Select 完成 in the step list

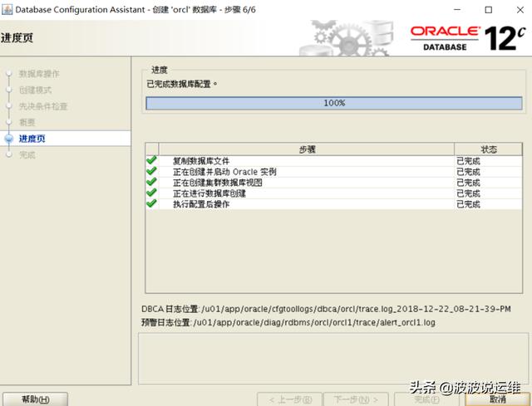pyautogui.click(x=27, y=155)
